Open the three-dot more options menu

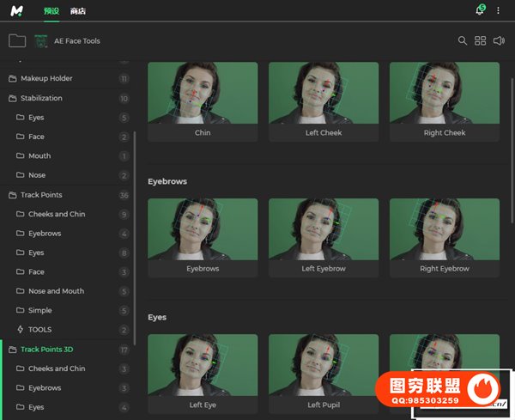[x=498, y=10]
